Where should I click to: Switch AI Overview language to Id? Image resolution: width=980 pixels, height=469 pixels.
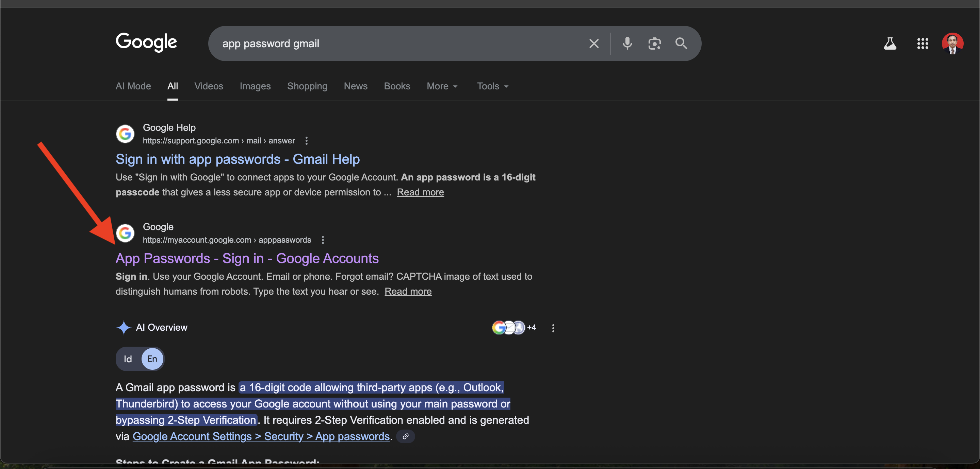tap(128, 359)
